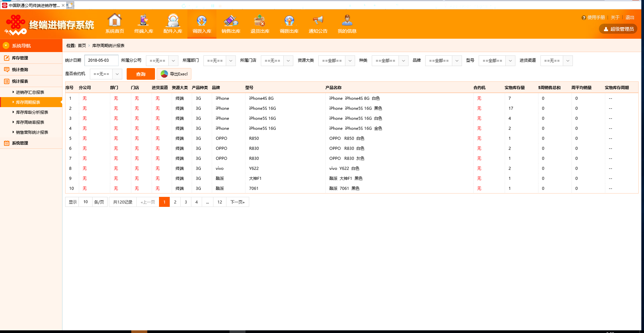Collapse the 系统导航 arrow icon

[x=6, y=45]
